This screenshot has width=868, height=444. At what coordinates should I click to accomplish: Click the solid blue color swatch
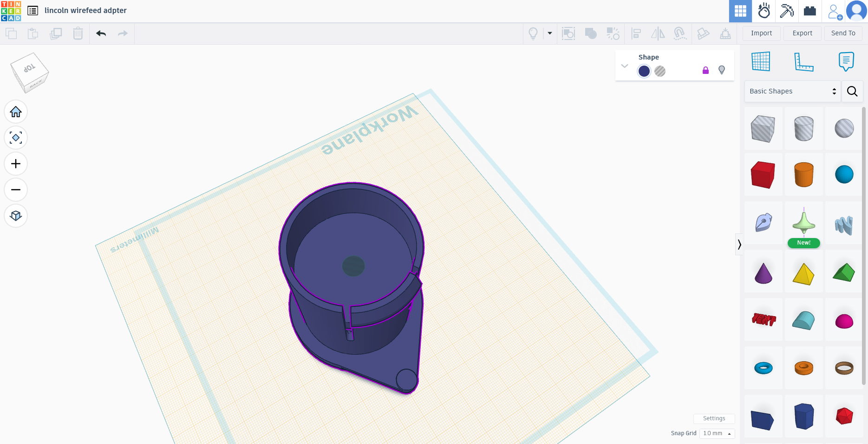644,71
